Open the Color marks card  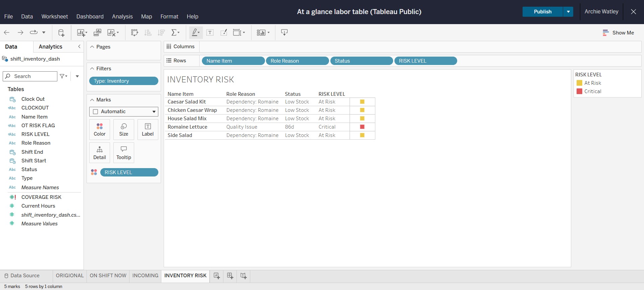100,130
